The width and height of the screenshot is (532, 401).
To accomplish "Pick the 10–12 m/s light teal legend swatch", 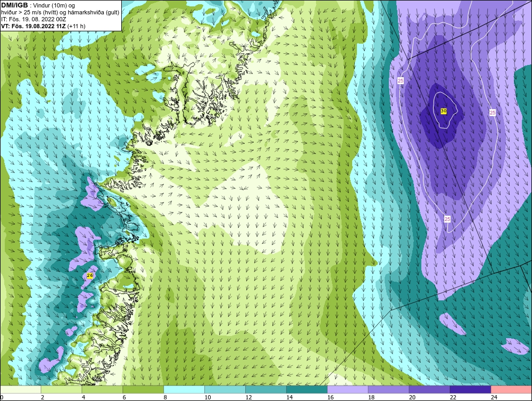I will tap(225, 389).
